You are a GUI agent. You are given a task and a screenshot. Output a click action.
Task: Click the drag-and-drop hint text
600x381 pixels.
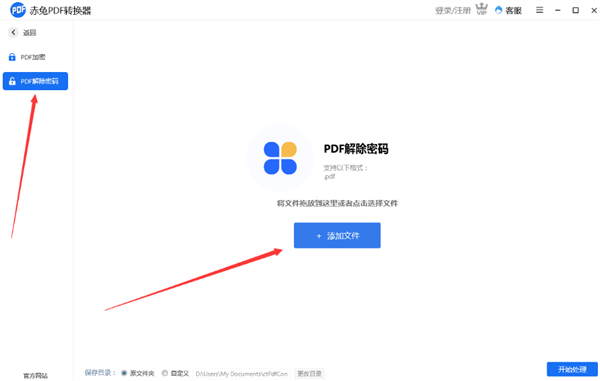click(x=337, y=204)
